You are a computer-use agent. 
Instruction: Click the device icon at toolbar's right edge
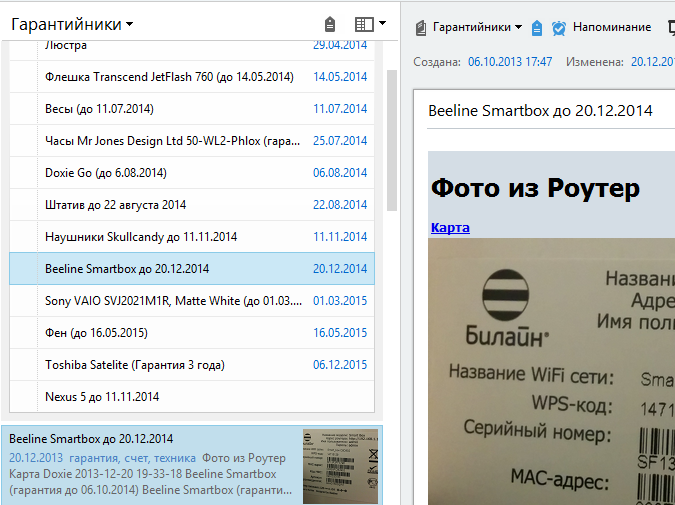pos(671,27)
